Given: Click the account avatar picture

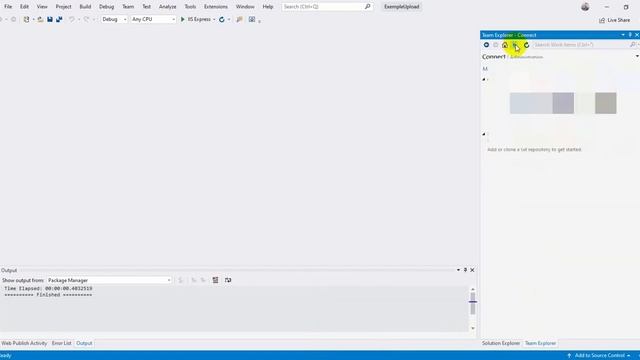Looking at the screenshot, I should click(x=585, y=7).
